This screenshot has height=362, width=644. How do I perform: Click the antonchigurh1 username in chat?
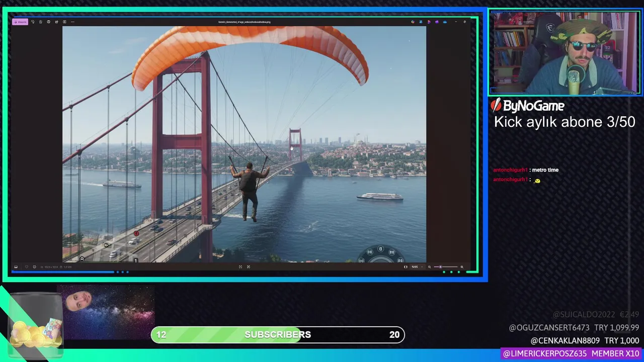point(510,170)
